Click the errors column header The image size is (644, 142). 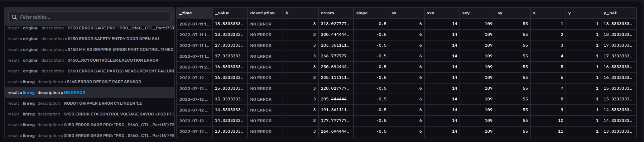(336, 13)
